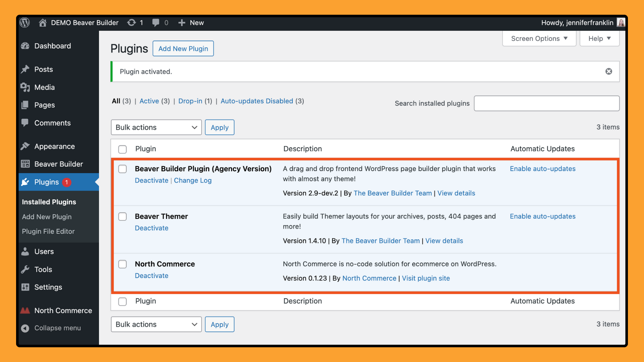
Task: Click the plus icon next to New
Action: tap(181, 22)
